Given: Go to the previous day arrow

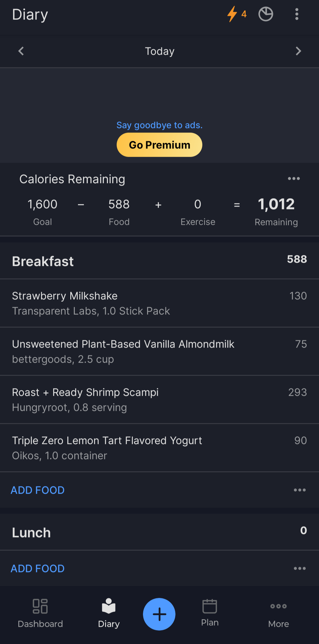Looking at the screenshot, I should tap(21, 51).
